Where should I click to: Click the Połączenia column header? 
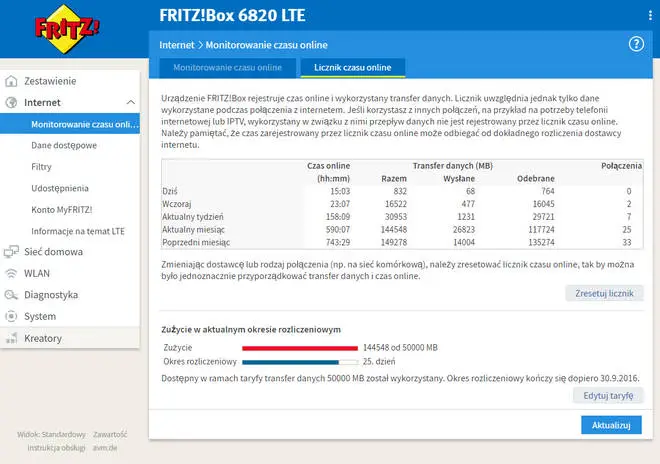[x=621, y=165]
